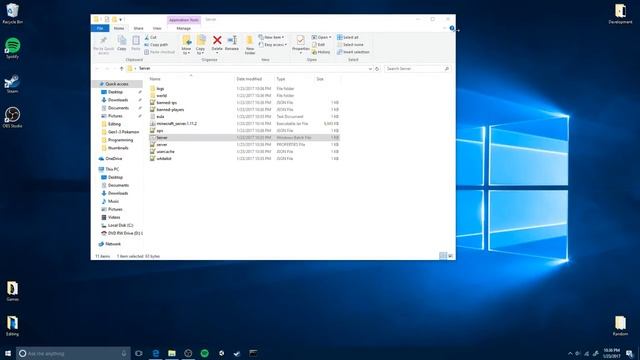The width and height of the screenshot is (640, 360).
Task: Expand the address bar history dropdown arrow
Action: pyautogui.click(x=370, y=69)
